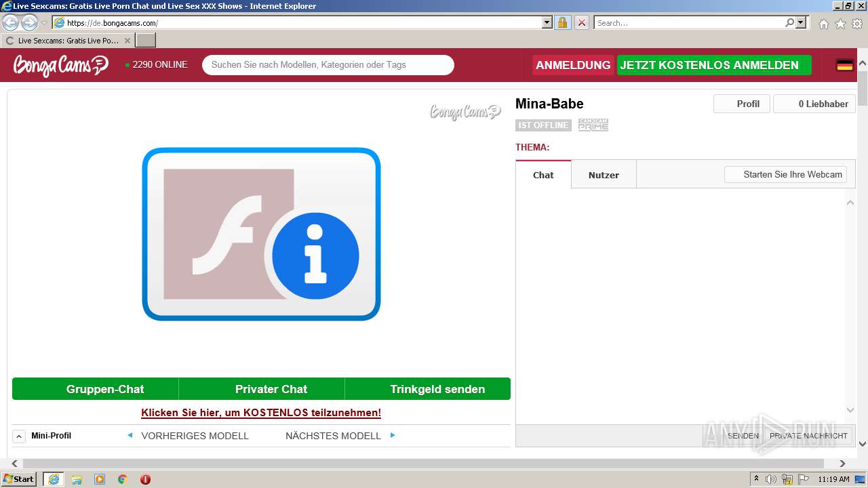Click the browser Search box

click(690, 22)
